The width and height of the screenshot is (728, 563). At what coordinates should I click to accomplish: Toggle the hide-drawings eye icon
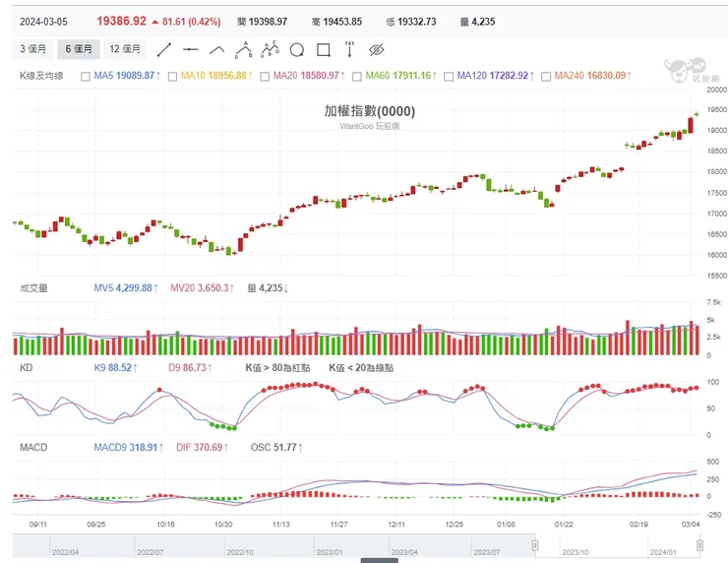pos(377,49)
